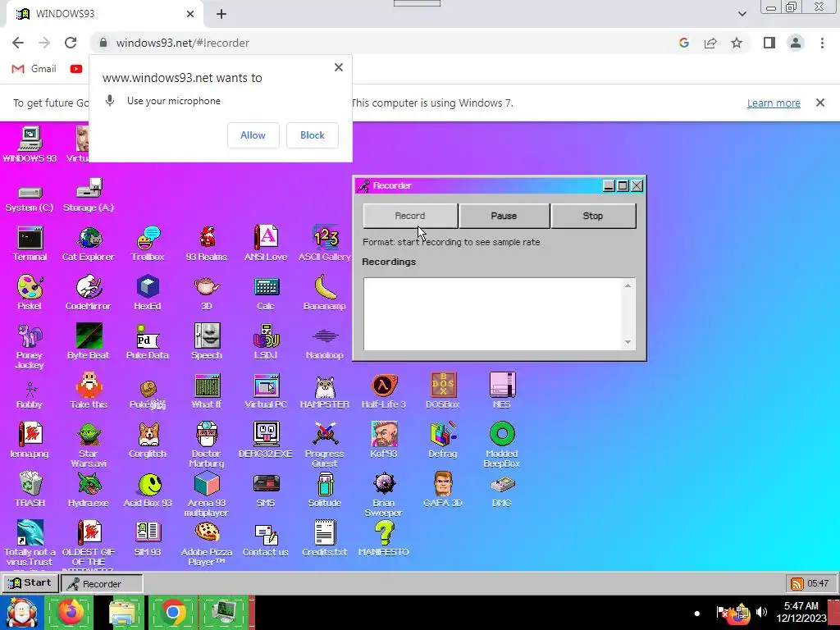Allow microphone access in the permission popup
This screenshot has height=630, width=840.
coord(253,135)
